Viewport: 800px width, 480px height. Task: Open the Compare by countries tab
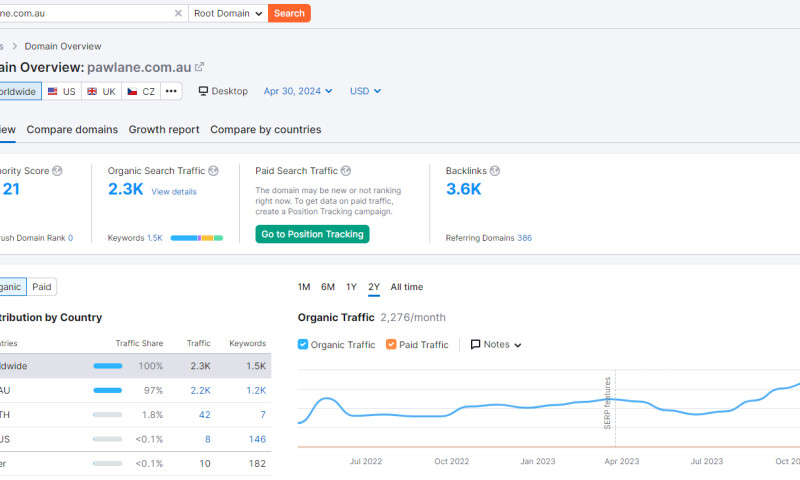pos(265,130)
